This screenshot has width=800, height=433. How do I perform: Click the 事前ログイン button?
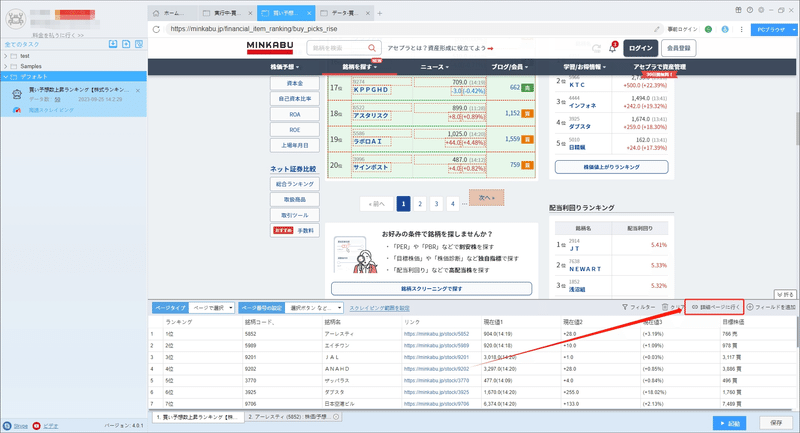(x=682, y=30)
